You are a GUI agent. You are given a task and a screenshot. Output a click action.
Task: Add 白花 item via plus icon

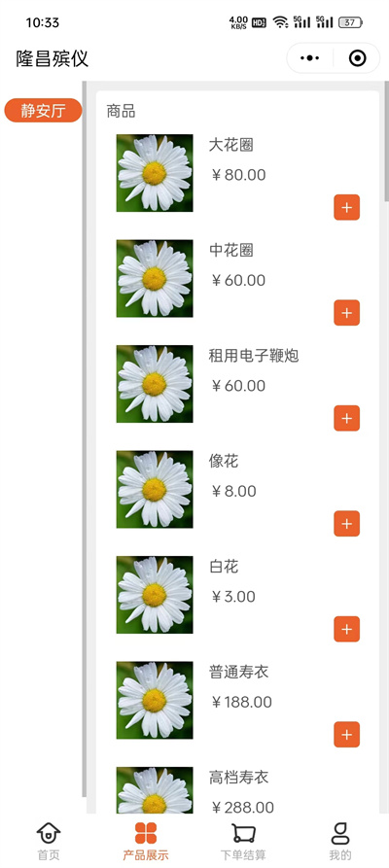tap(346, 629)
